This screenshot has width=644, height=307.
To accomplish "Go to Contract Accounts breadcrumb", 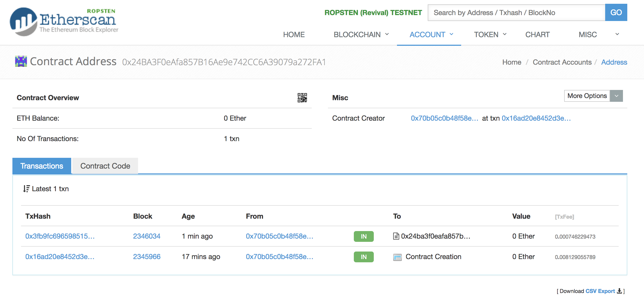I will (x=562, y=62).
